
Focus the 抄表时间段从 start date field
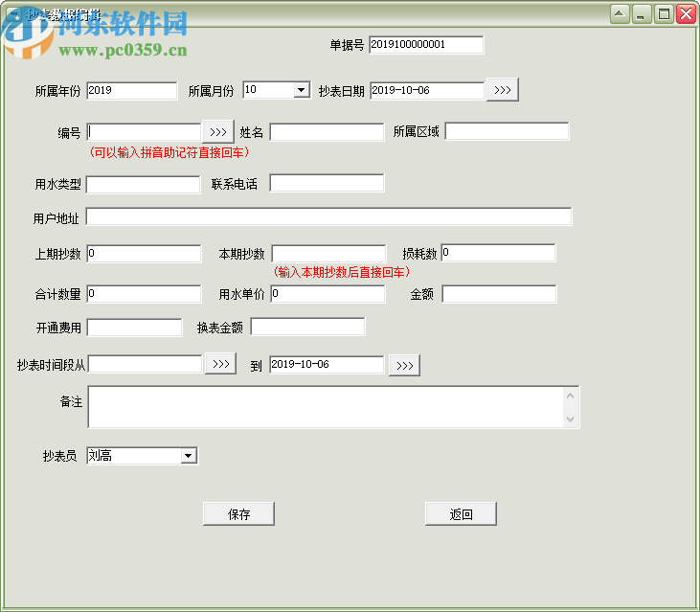(146, 364)
